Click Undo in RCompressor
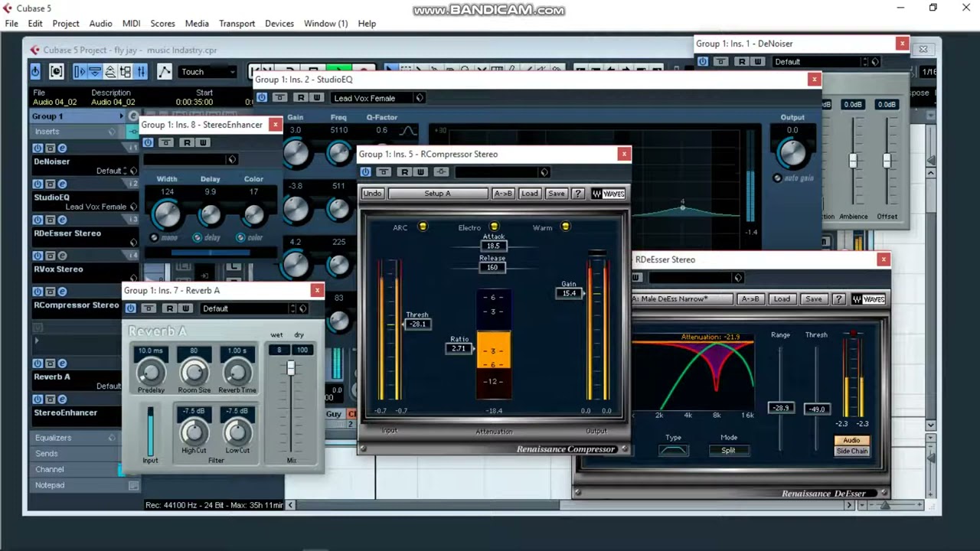980x551 pixels. click(x=372, y=194)
